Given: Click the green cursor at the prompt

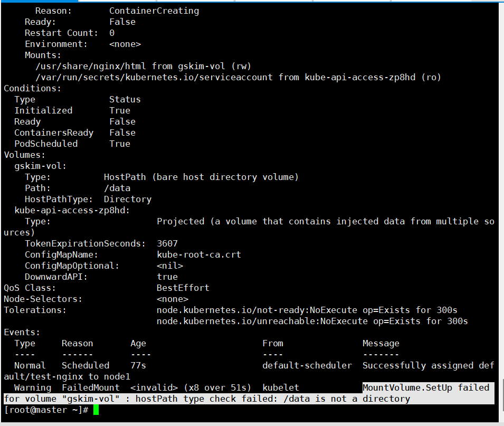Looking at the screenshot, I should coord(96,410).
